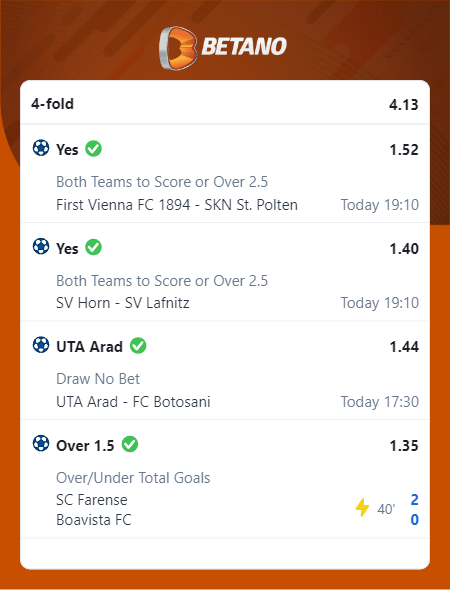Open First Vienna FC 1894 - SKN St. Polten match
The width and height of the screenshot is (450, 590).
click(x=177, y=205)
